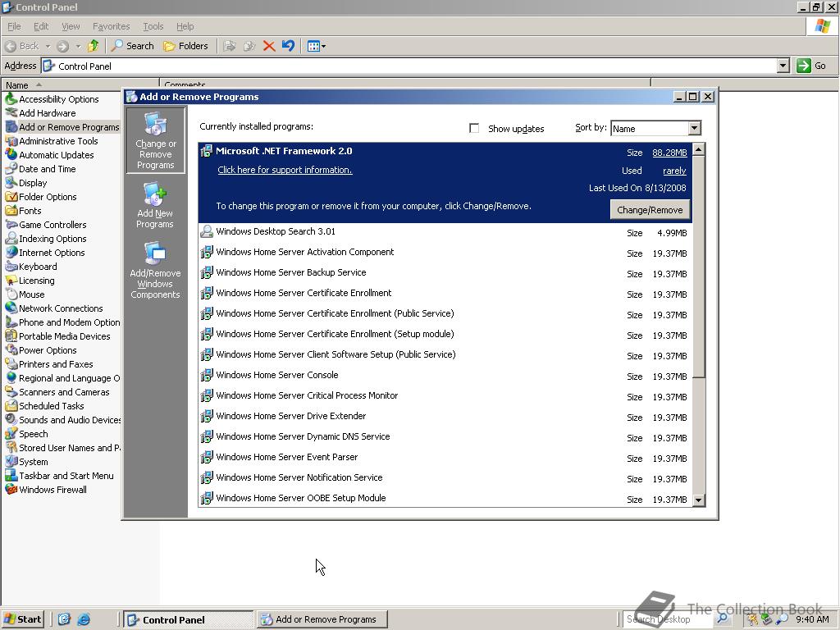Open the Help menu
This screenshot has width=840, height=630.
point(185,26)
